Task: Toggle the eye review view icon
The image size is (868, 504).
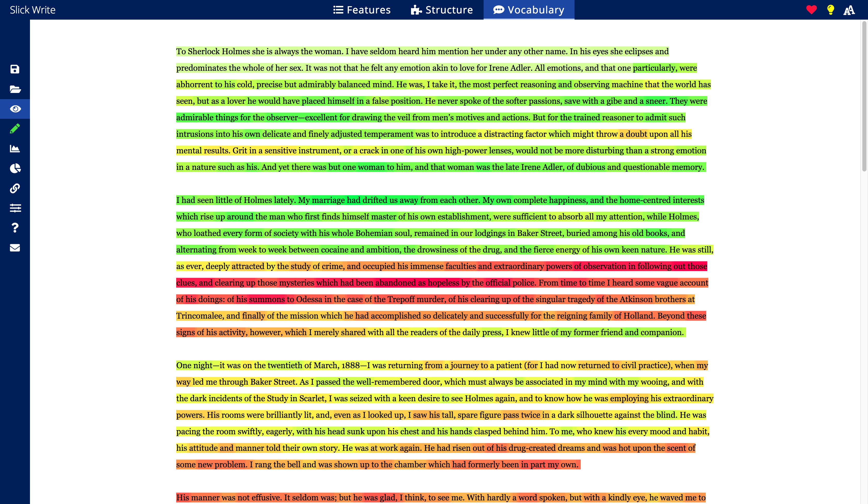Action: [15, 109]
